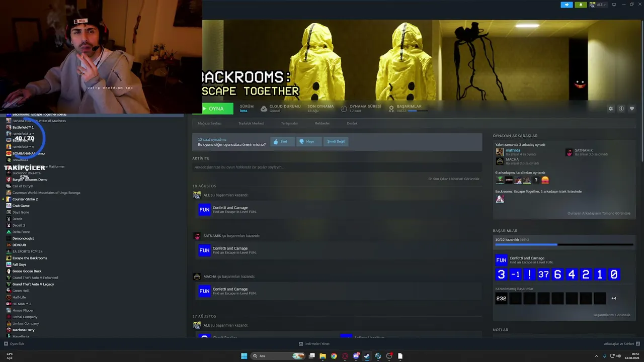The height and width of the screenshot is (362, 644).
Task: Open the achievement '3' badge icon
Action: pos(501,275)
